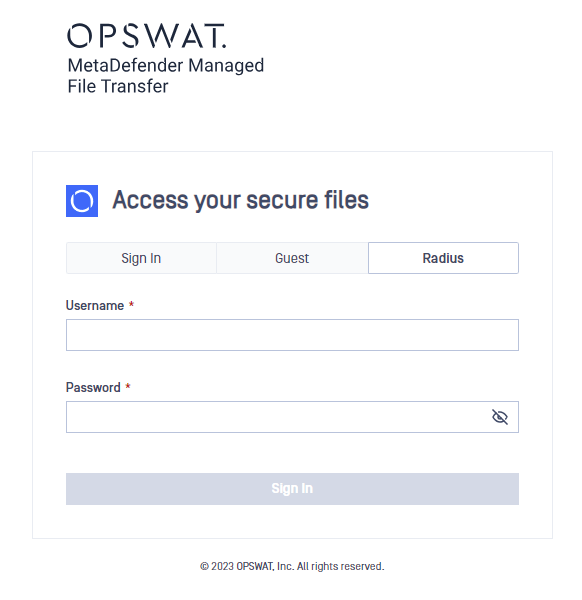Click the 'Access your secure files' heading

240,200
